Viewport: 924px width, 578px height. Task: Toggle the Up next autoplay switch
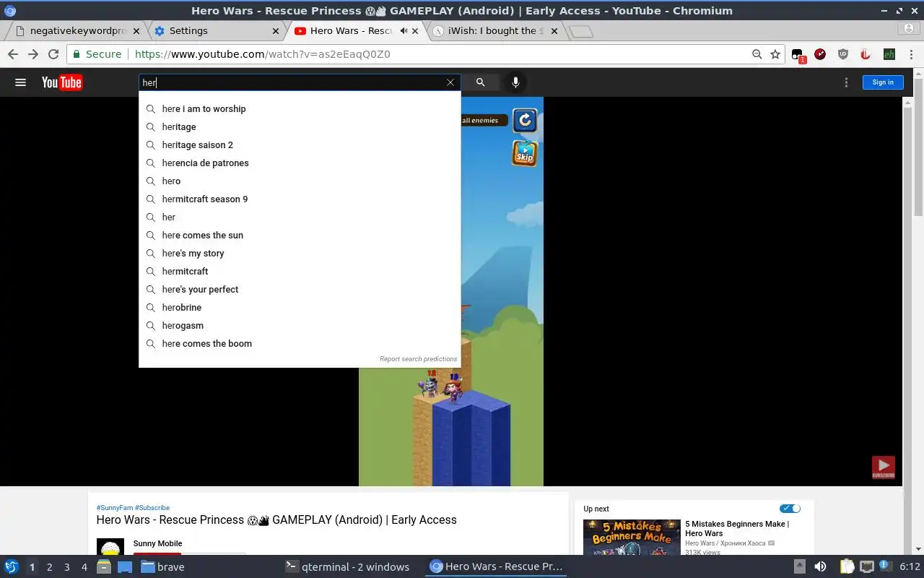coord(790,509)
